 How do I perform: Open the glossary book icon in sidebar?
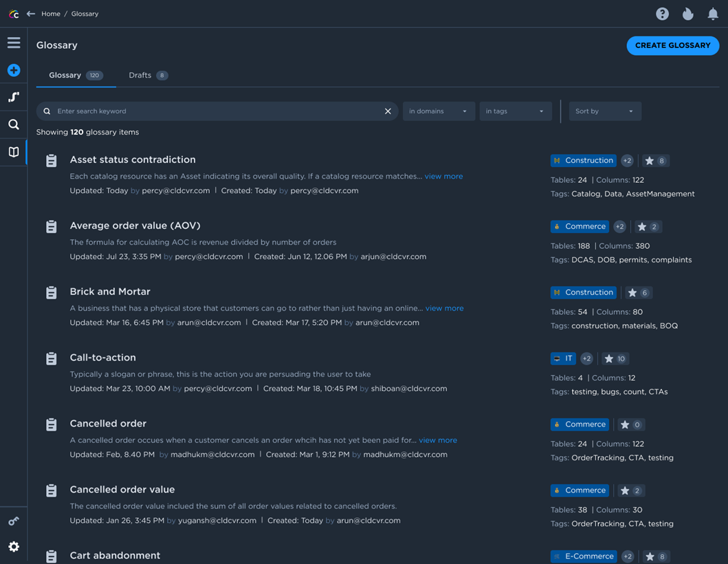point(14,152)
